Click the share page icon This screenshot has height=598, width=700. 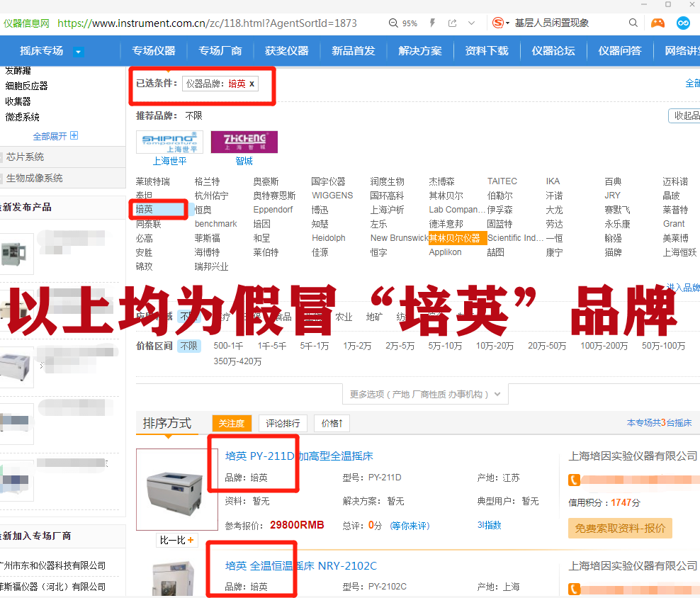pos(452,23)
